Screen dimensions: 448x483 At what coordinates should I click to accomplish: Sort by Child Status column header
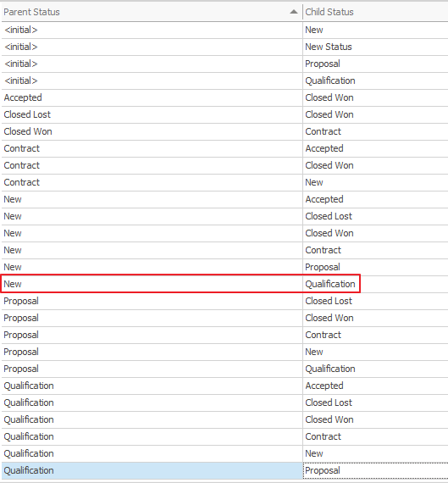tap(375, 12)
